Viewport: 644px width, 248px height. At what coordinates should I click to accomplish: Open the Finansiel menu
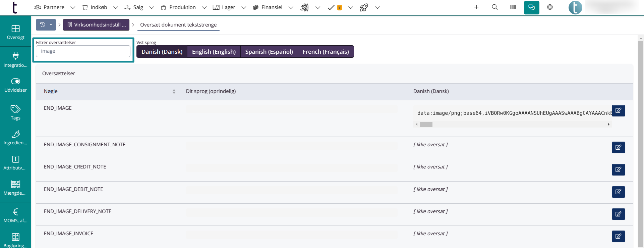[268, 7]
